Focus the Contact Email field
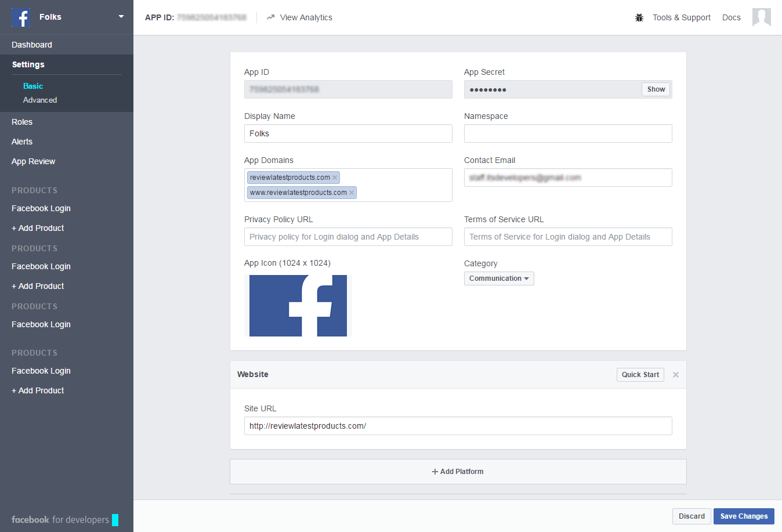This screenshot has width=782, height=532. point(568,178)
